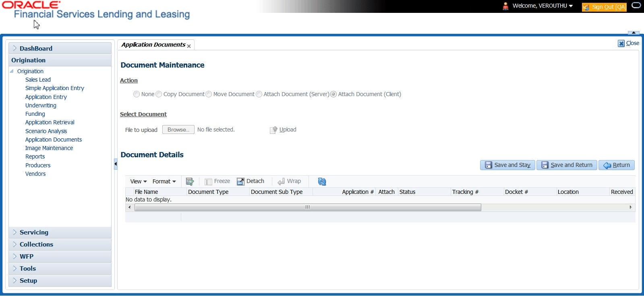Open Underwriting in the sidebar
644x296 pixels.
click(41, 105)
